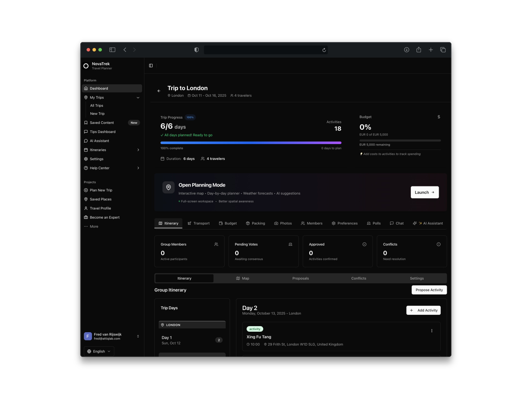The image size is (532, 399).
Task: Collapse the My Trips section
Action: [138, 98]
